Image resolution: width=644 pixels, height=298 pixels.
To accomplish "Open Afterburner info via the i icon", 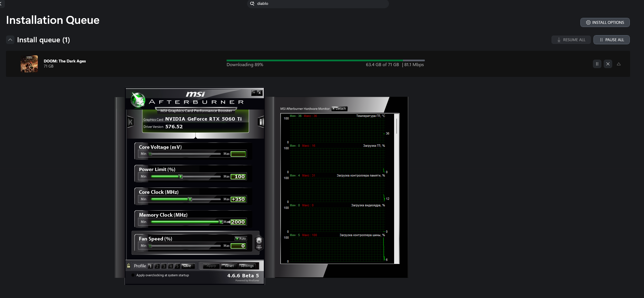I will pyautogui.click(x=261, y=122).
